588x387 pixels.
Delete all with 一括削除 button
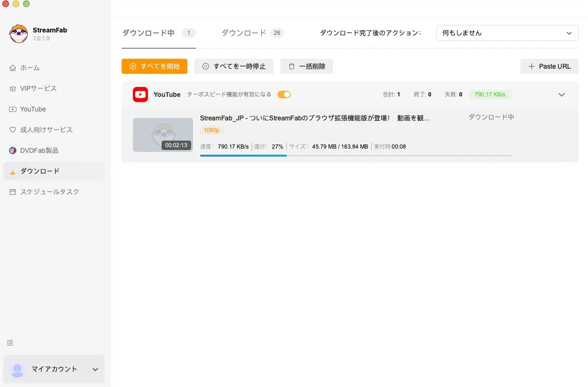[x=307, y=66]
